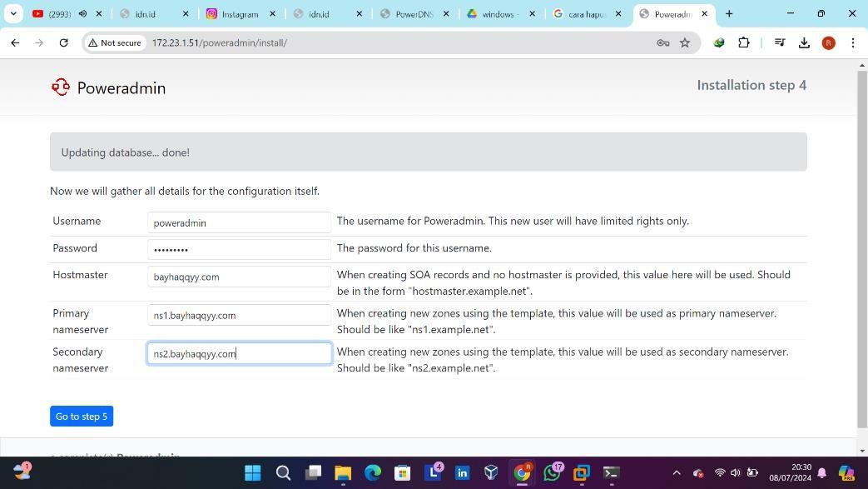868x489 pixels.
Task: Click the Primary nameserver field
Action: tap(239, 315)
